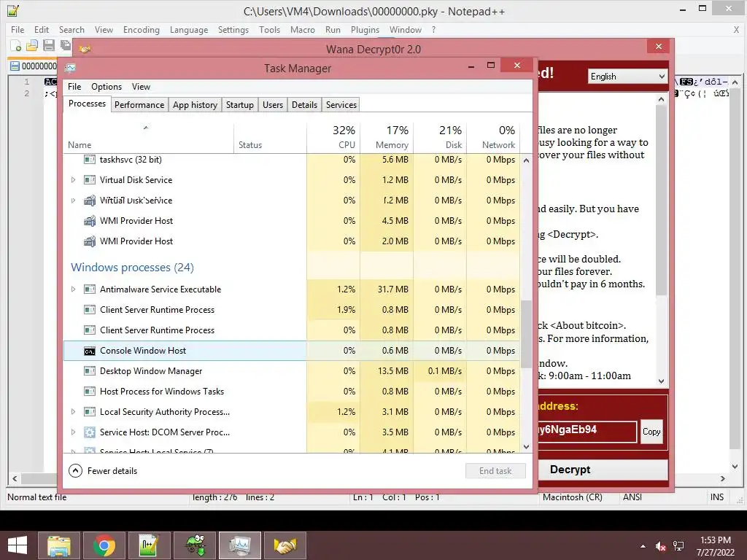The width and height of the screenshot is (747, 560).
Task: Show hidden tray icons arrow
Action: pyautogui.click(x=643, y=546)
